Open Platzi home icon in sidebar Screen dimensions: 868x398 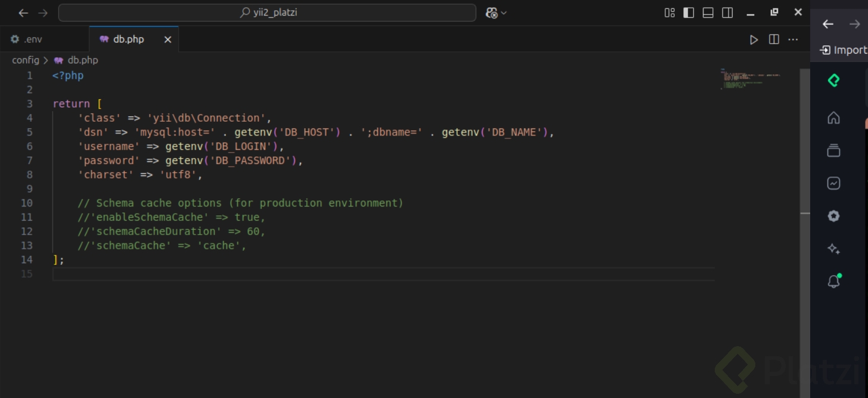point(833,118)
